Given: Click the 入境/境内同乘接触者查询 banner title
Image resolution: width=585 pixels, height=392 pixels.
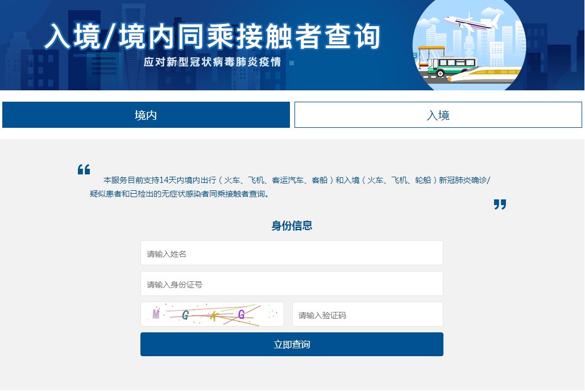Looking at the screenshot, I should 212,36.
